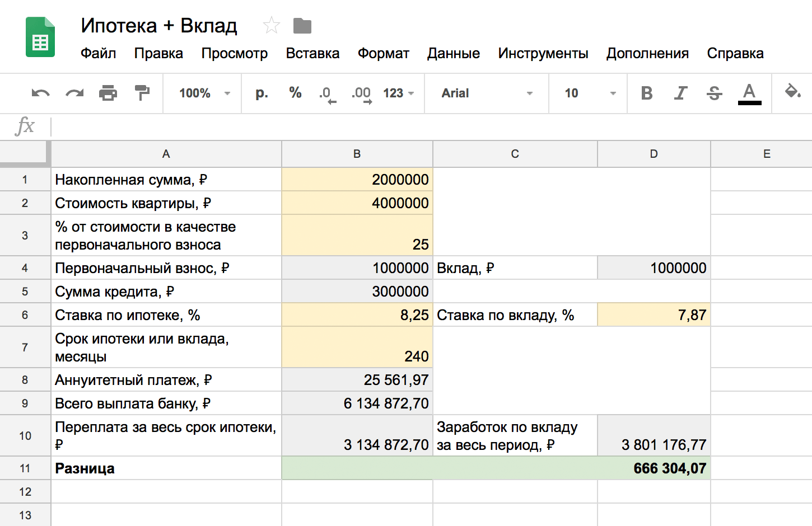
Task: Move document using the folder icon
Action: point(302,26)
